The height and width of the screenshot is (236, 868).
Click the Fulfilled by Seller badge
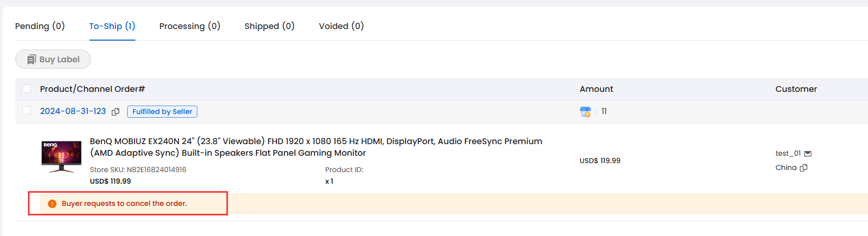[162, 111]
